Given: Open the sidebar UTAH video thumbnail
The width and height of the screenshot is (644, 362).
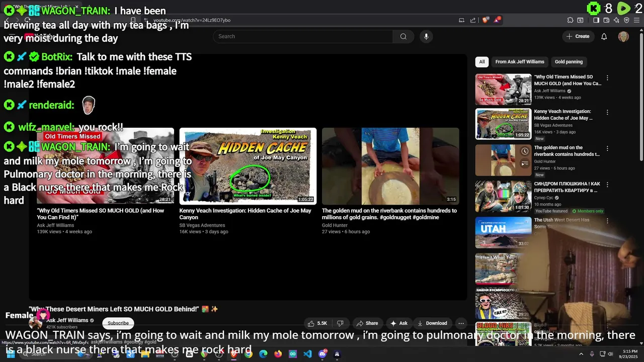Looking at the screenshot, I should tap(503, 232).
